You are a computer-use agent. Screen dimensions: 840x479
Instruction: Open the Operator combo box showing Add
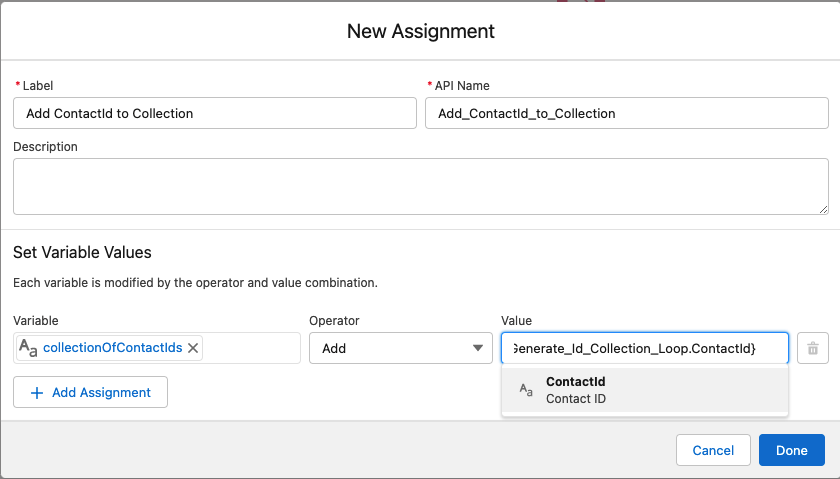395,348
